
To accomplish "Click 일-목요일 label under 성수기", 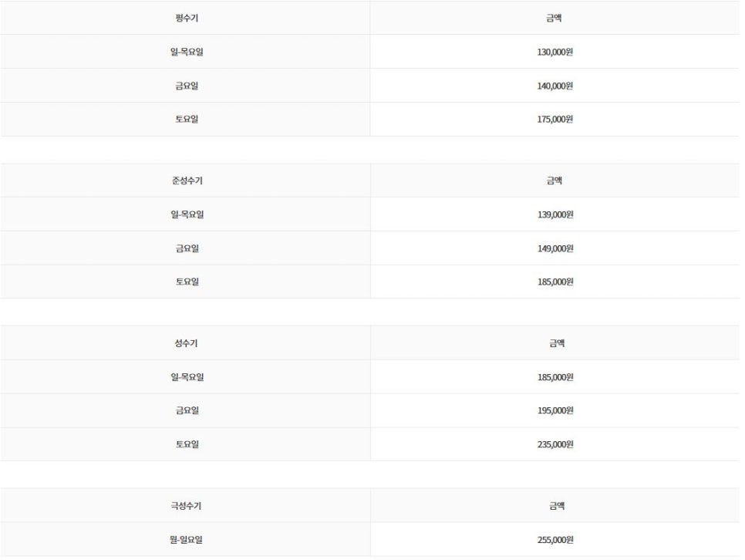I will [x=187, y=377].
